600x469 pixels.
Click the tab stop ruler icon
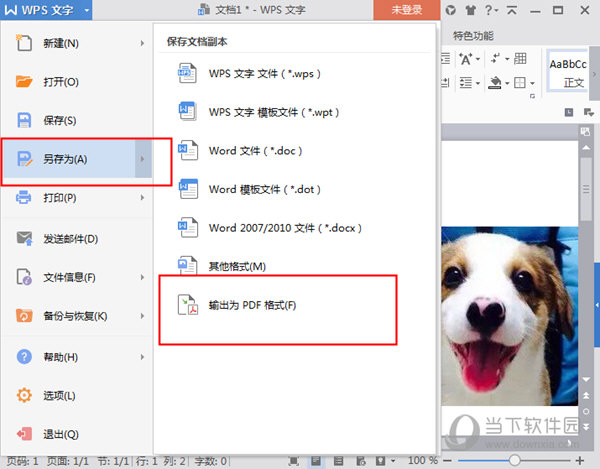(569, 112)
